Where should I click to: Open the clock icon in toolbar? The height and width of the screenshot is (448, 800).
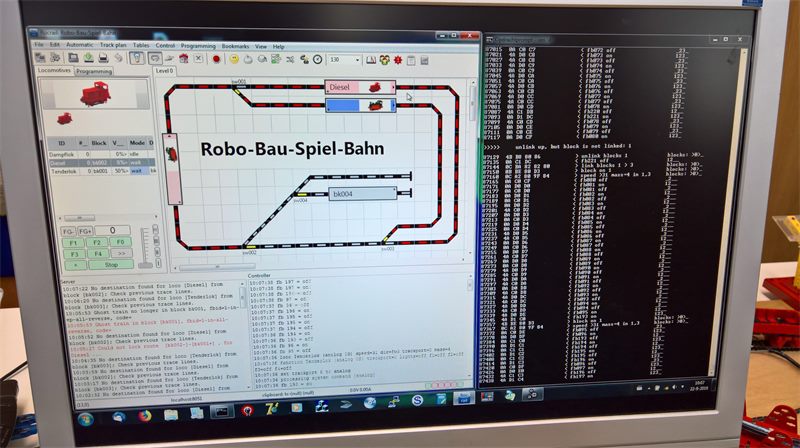click(317, 60)
